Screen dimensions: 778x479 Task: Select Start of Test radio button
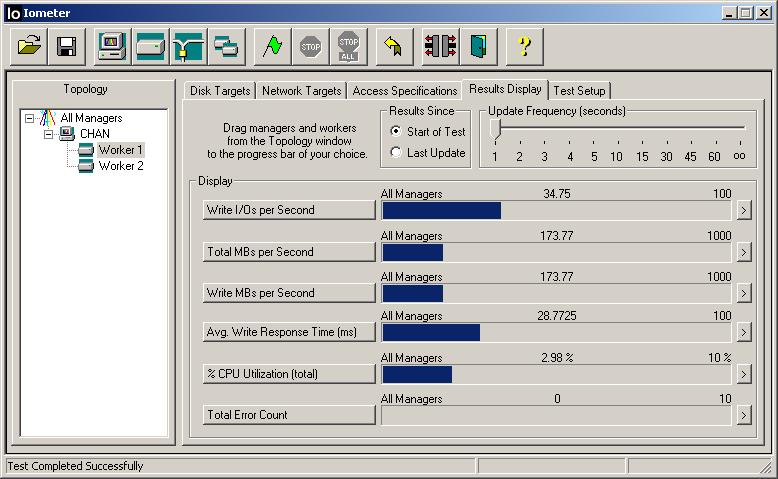tap(395, 131)
